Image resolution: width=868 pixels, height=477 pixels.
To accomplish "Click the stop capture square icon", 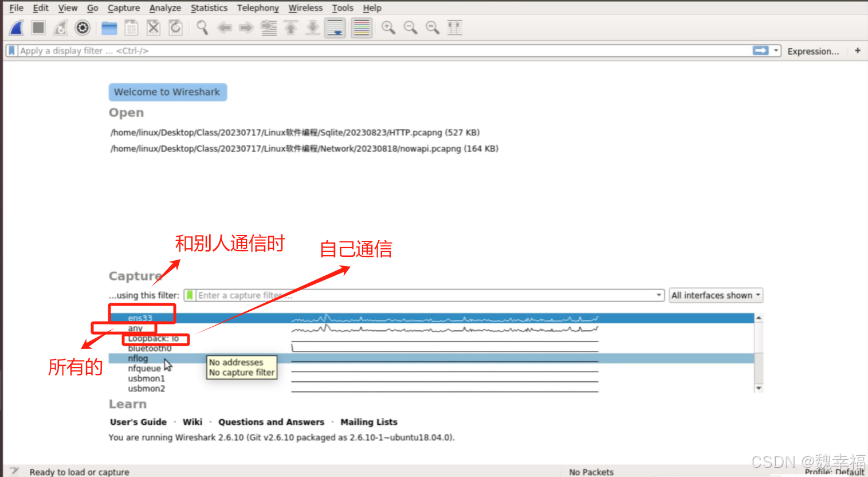I will pos(38,28).
